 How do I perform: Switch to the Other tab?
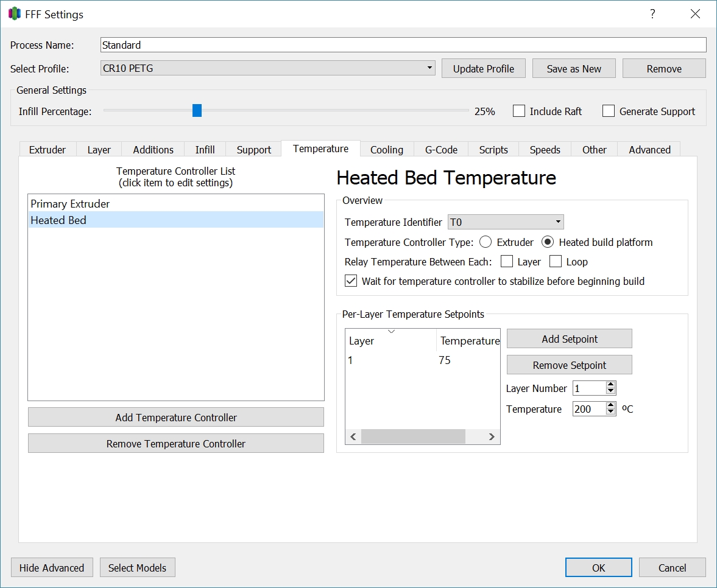click(595, 149)
